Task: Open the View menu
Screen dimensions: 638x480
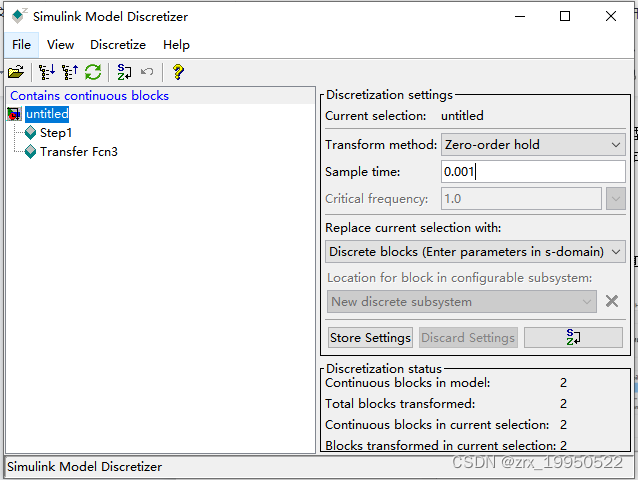Action: [60, 45]
